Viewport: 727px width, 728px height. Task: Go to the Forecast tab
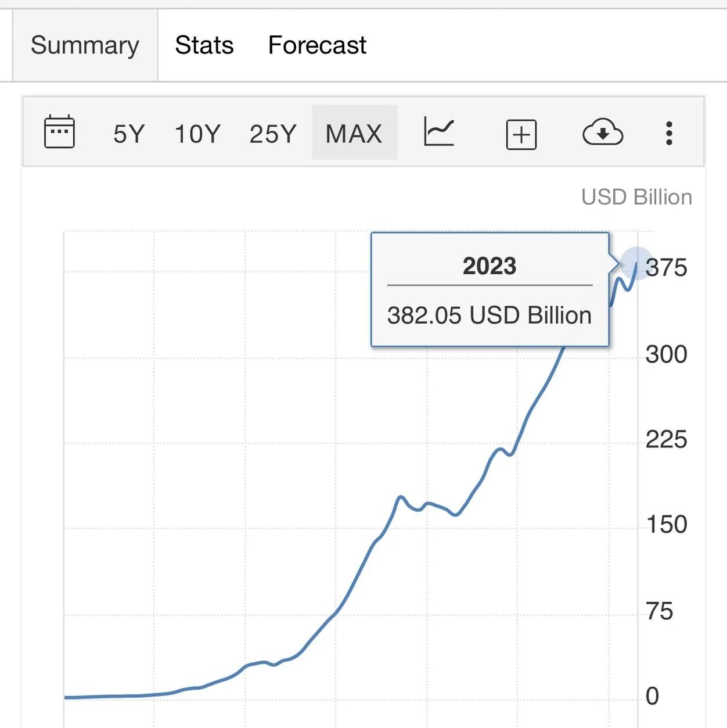coord(317,45)
